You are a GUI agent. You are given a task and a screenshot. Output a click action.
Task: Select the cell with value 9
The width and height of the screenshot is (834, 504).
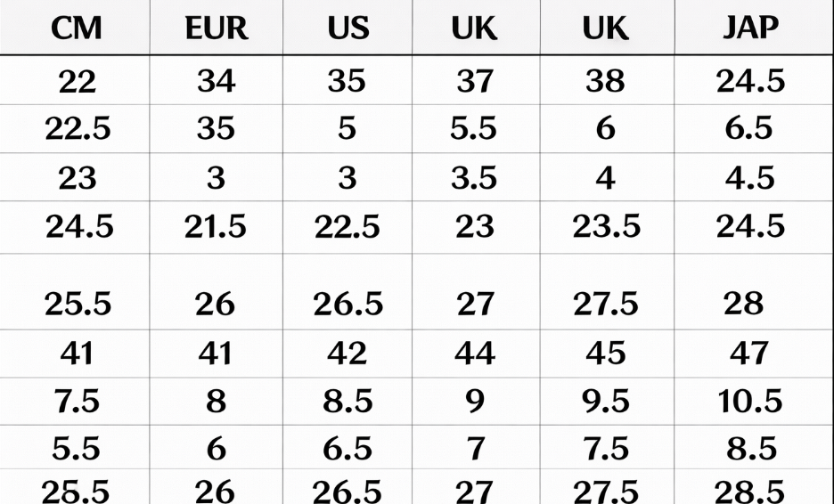click(474, 402)
